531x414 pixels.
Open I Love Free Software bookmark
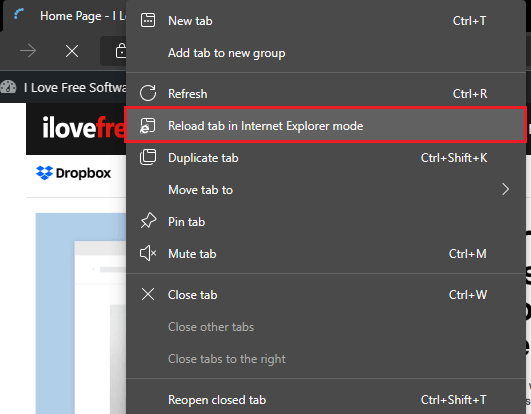point(63,87)
